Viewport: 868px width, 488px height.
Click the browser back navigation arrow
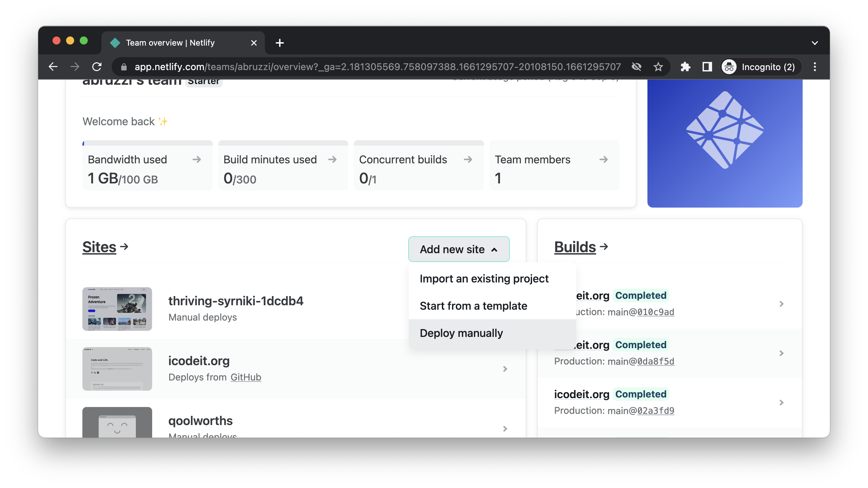(x=53, y=67)
